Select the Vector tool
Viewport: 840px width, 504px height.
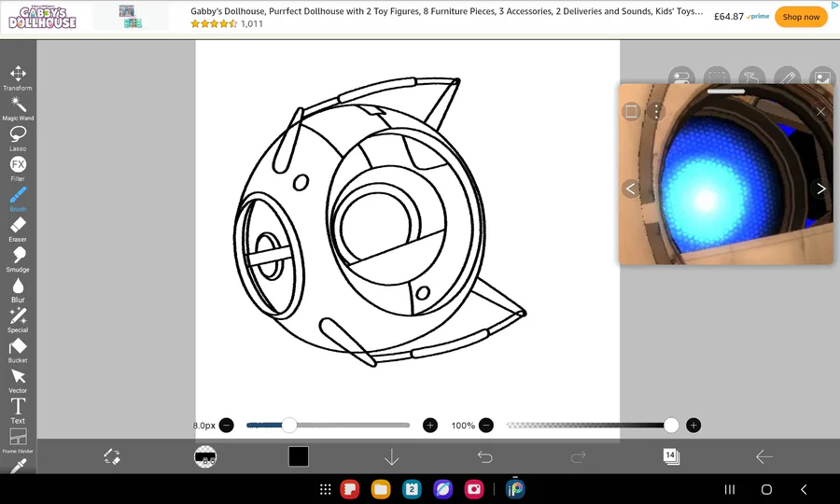tap(18, 380)
